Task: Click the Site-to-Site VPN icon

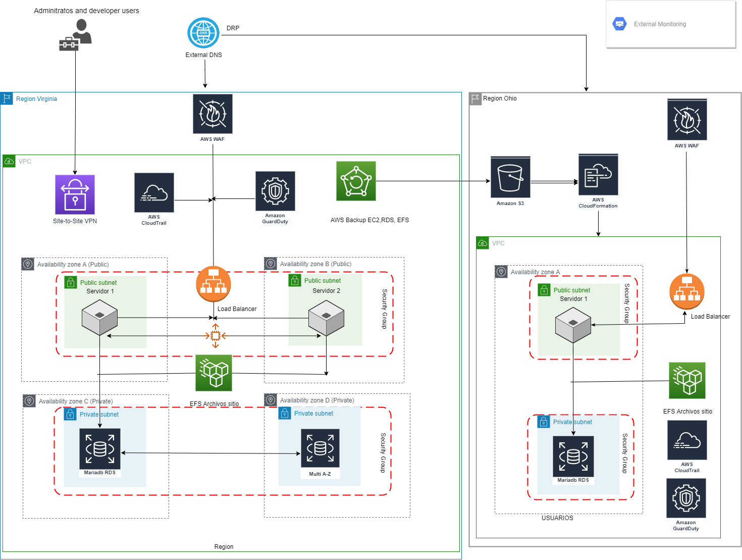Action: pyautogui.click(x=75, y=194)
